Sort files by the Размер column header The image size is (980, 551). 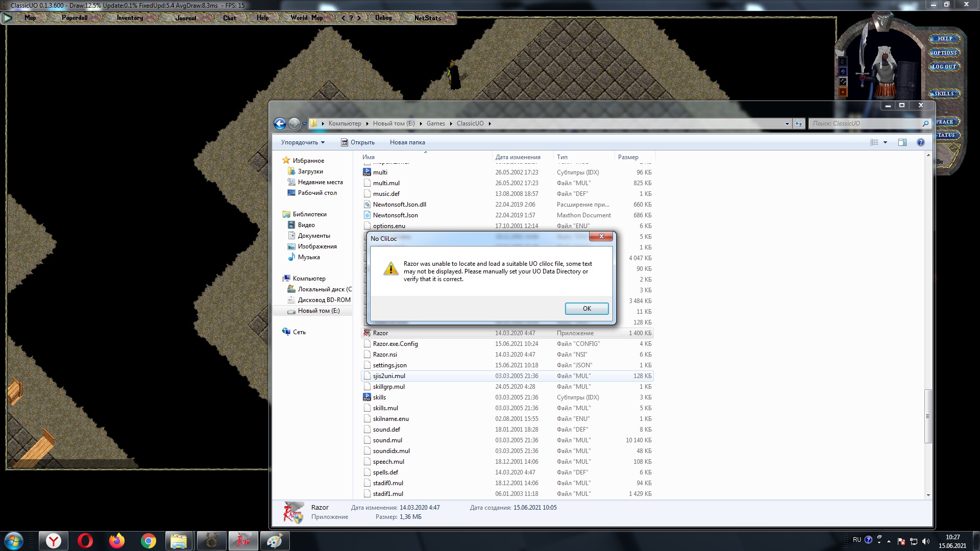coord(628,157)
